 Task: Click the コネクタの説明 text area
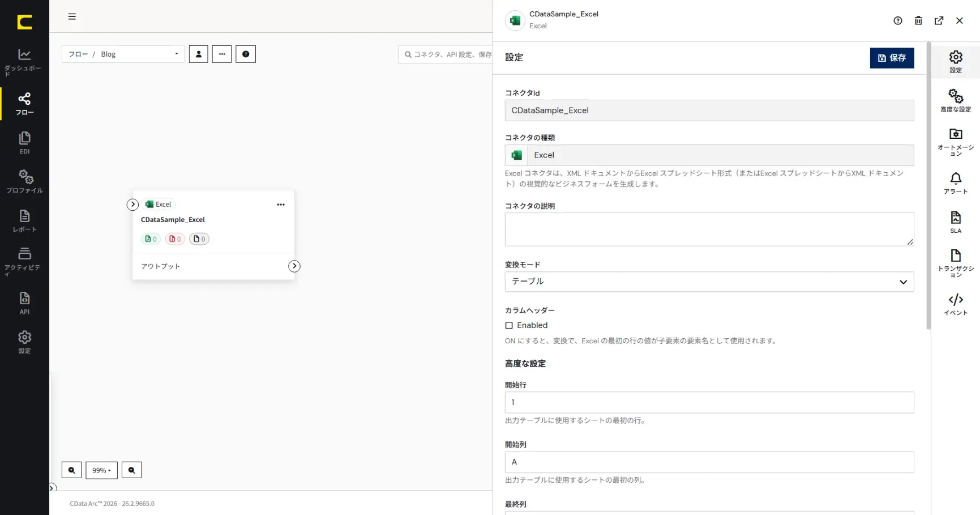(709, 229)
